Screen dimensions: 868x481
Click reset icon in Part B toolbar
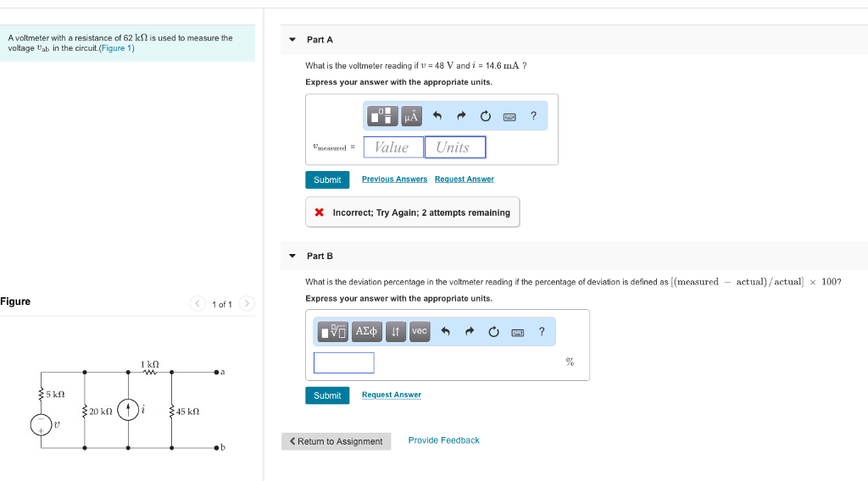[x=494, y=332]
